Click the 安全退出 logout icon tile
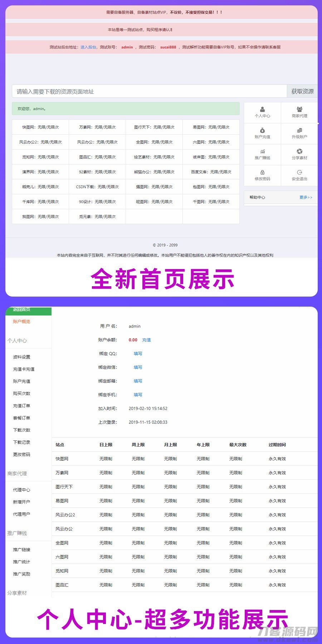This screenshot has width=322, height=644. point(299,176)
